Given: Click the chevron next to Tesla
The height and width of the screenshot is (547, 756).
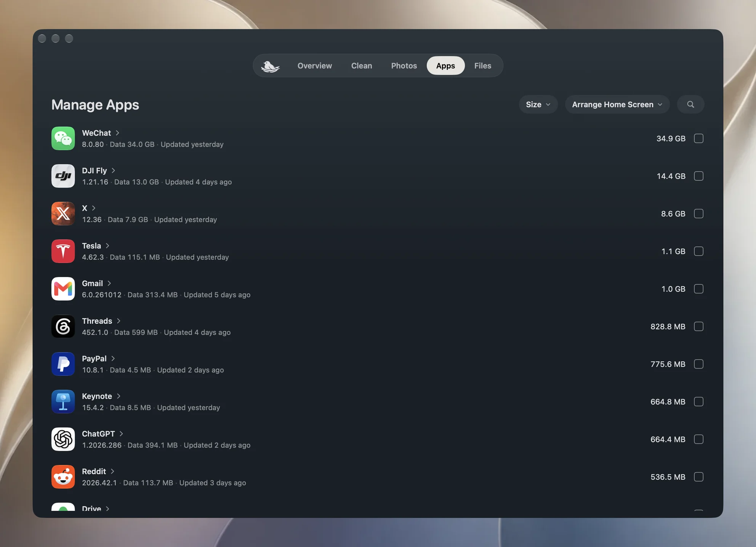Looking at the screenshot, I should click(107, 246).
